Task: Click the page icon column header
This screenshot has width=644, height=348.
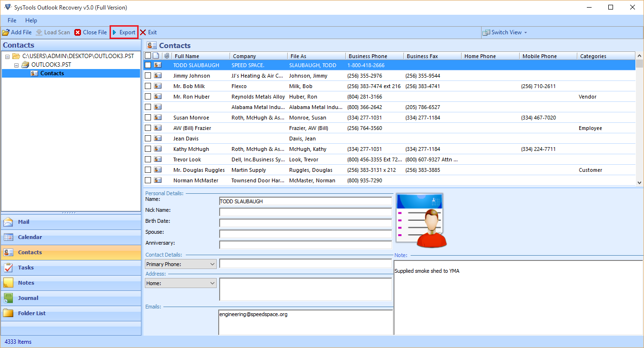Action: click(156, 56)
